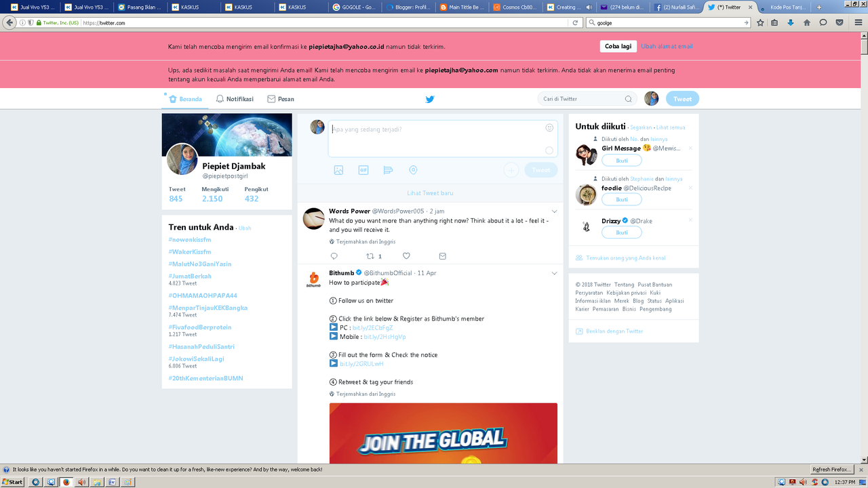Dismiss Drizzy follow suggestion

(690, 220)
